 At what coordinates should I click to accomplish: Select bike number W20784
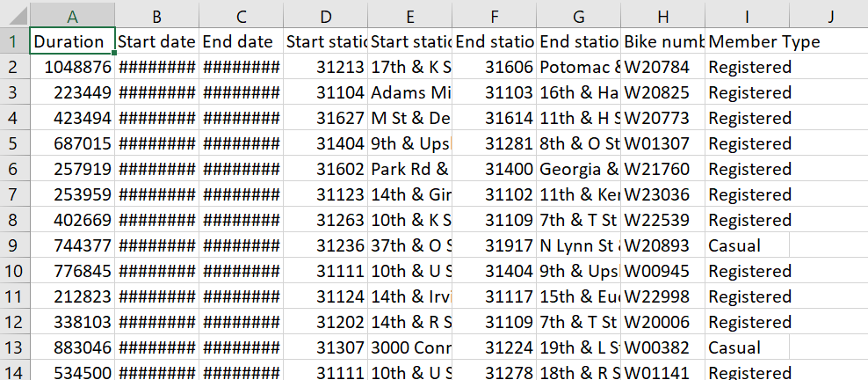663,67
